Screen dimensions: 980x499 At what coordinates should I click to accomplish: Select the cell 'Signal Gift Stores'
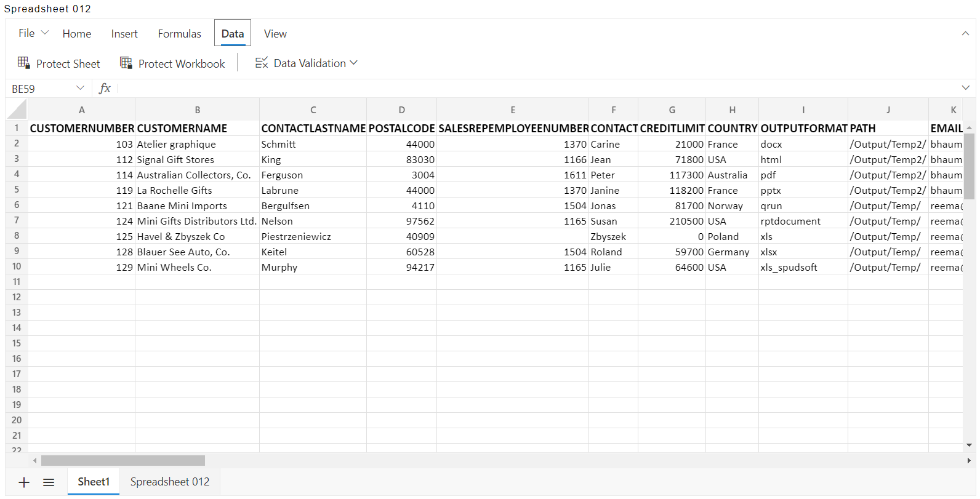[x=197, y=159]
